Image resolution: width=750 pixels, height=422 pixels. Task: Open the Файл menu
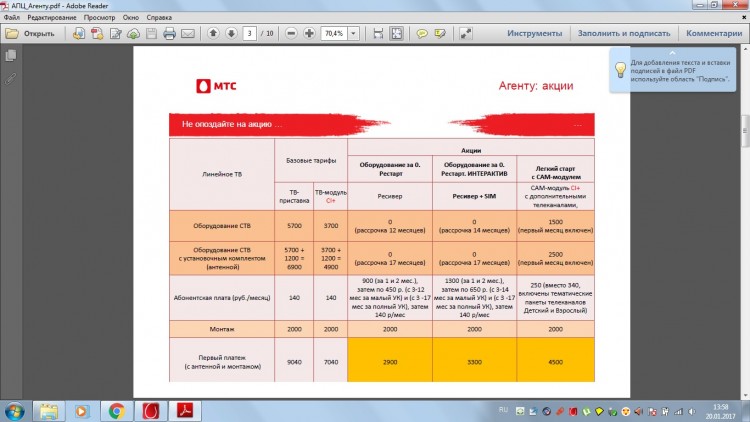(11, 17)
